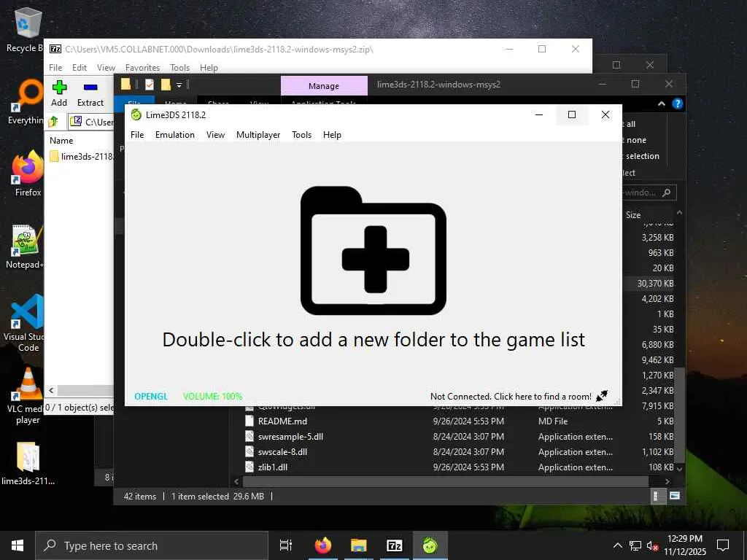Click the Lime3DS taskbar icon
747x560 pixels.
[x=430, y=545]
